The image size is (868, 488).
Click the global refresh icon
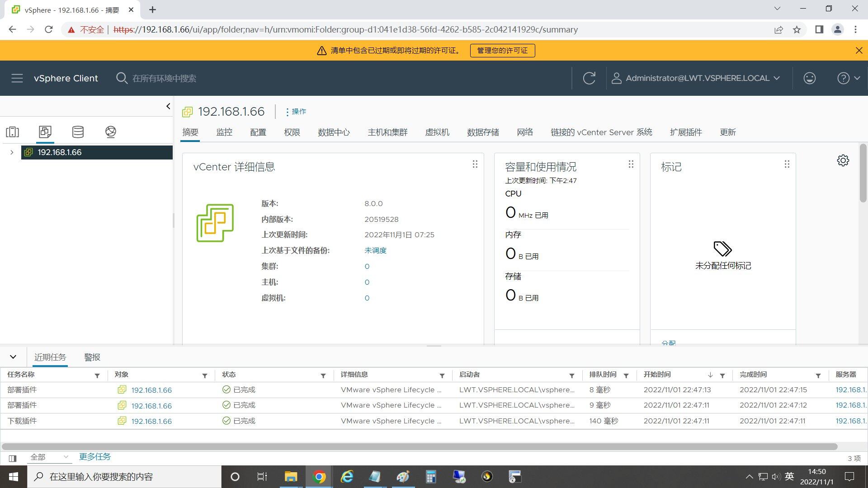tap(589, 78)
